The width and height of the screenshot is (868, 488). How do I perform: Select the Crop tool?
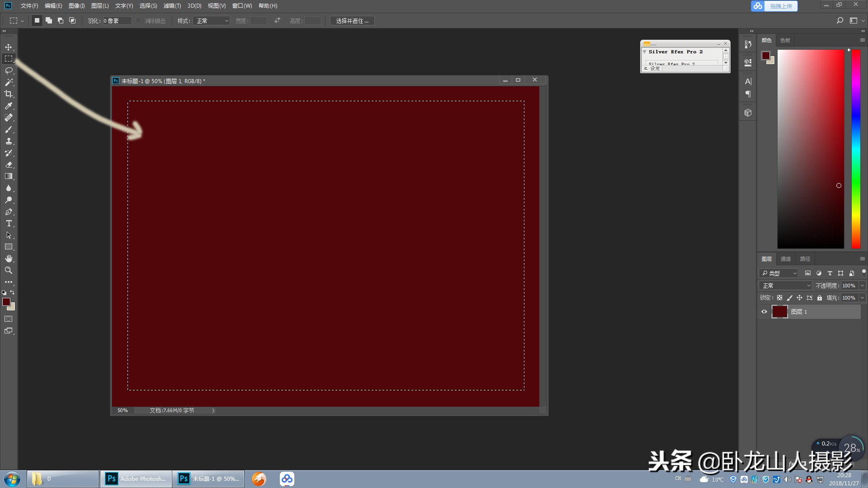click(x=9, y=94)
